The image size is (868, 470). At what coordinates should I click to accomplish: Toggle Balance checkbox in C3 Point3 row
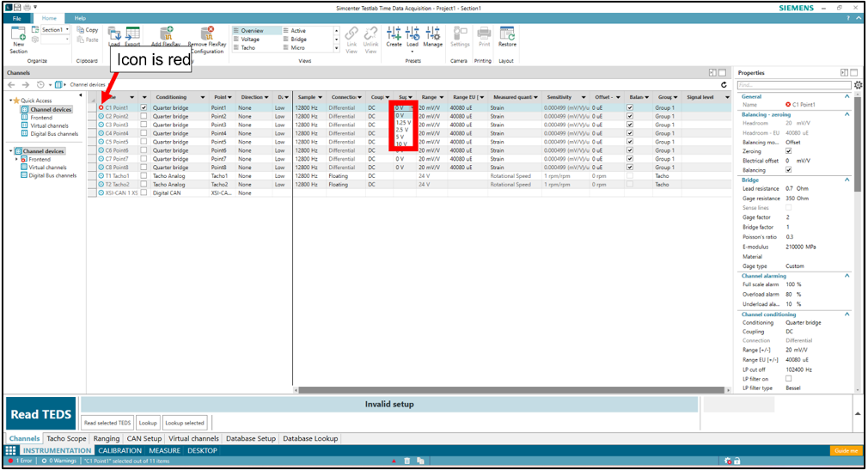[629, 125]
